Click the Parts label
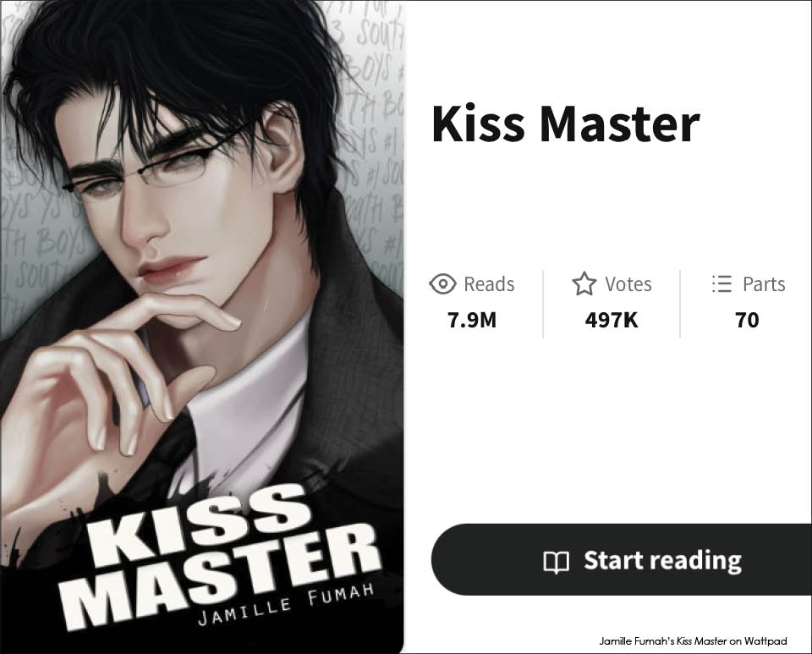Screen dimensions: 812x654 pyautogui.click(x=764, y=284)
